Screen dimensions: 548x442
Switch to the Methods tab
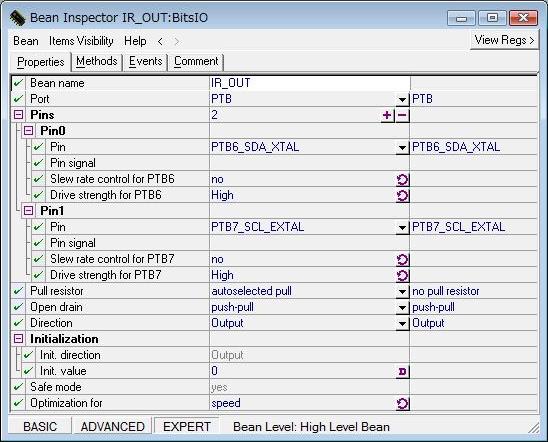96,61
